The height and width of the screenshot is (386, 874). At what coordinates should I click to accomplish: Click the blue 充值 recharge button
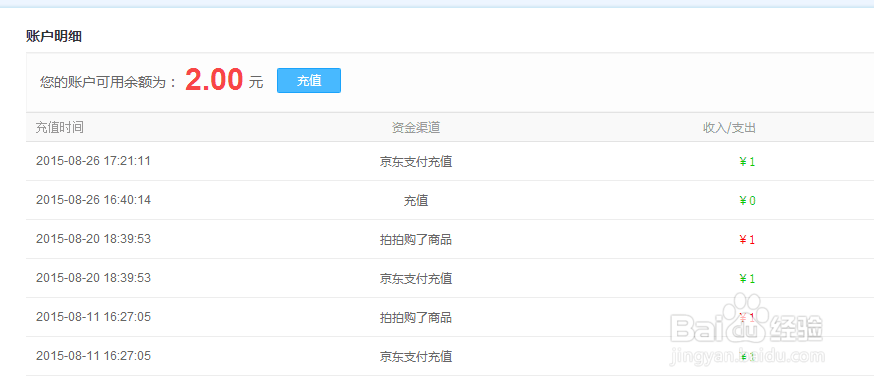pos(309,81)
